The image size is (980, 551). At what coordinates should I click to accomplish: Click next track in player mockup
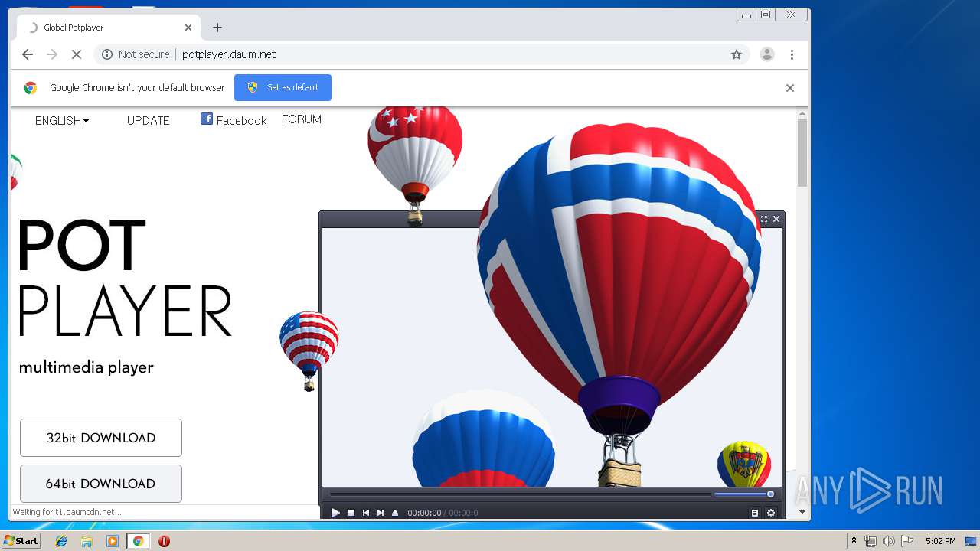[x=381, y=513]
